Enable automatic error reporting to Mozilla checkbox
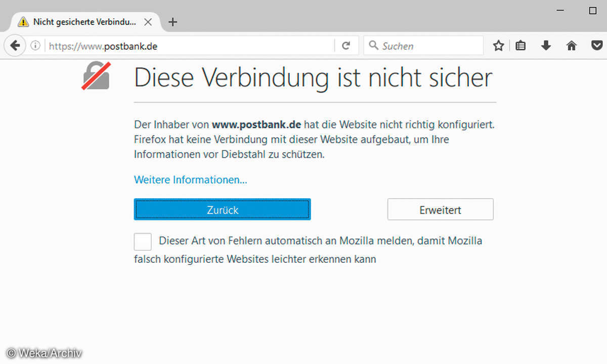This screenshot has height=364, width=607. point(143,242)
